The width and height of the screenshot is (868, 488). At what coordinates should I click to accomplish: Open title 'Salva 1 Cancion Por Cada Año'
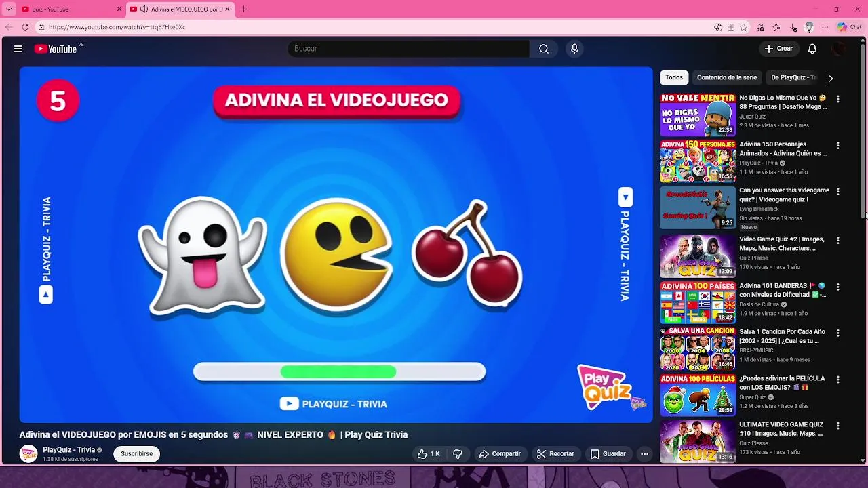[x=782, y=336]
